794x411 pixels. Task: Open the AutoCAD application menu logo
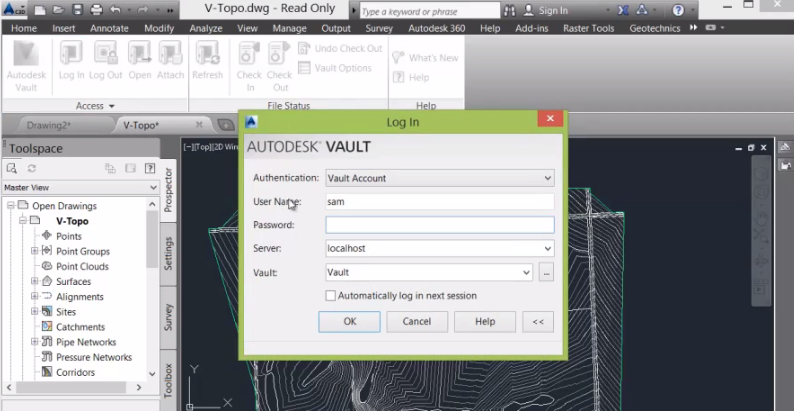[12, 9]
